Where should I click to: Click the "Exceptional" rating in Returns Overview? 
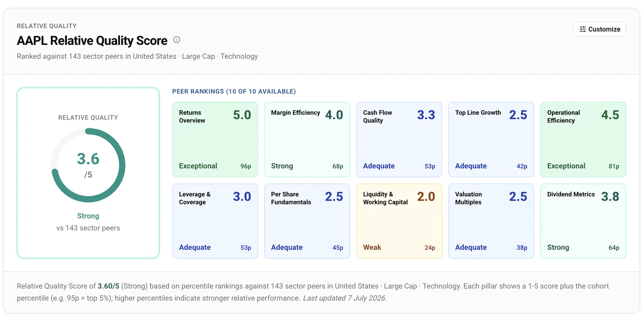point(198,166)
